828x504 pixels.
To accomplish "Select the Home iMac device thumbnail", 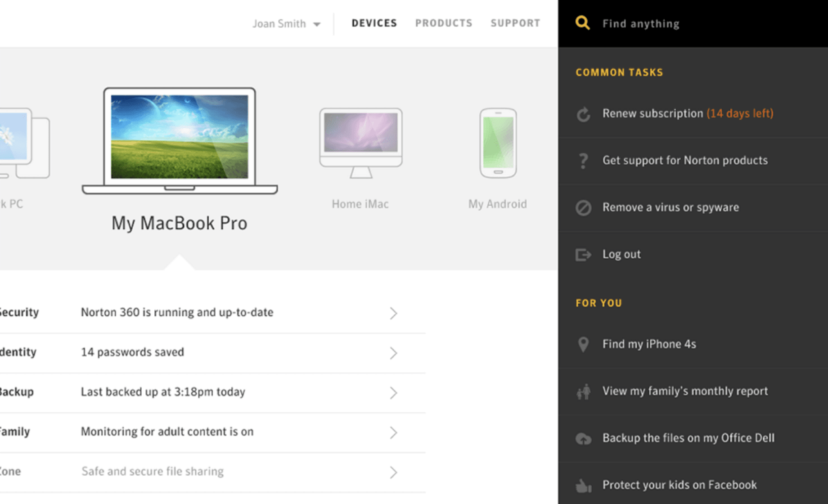I will [360, 144].
